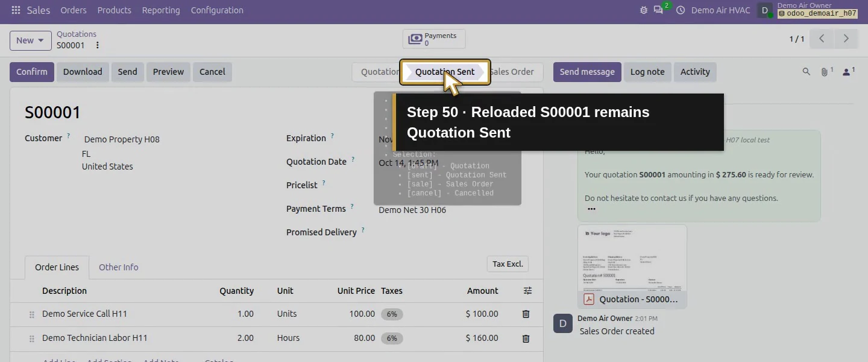Open the Demo Air Owner avatar menu
The image size is (868, 362).
(765, 10)
